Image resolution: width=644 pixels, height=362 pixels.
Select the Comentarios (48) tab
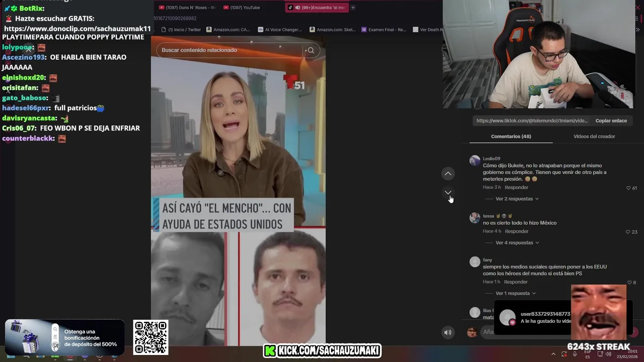[x=511, y=136]
